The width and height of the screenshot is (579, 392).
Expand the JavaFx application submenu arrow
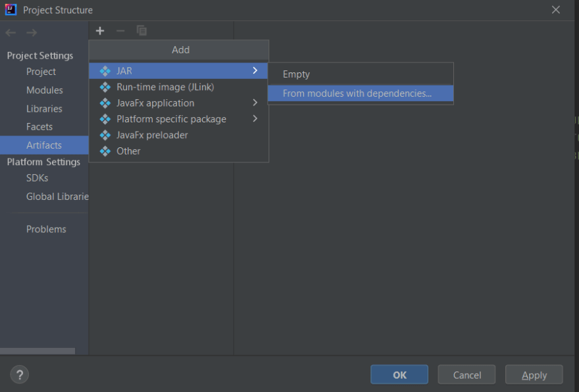point(255,103)
